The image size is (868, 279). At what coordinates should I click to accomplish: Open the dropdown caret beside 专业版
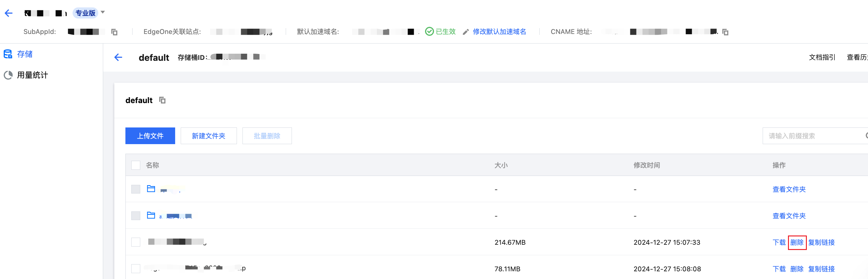pyautogui.click(x=103, y=12)
